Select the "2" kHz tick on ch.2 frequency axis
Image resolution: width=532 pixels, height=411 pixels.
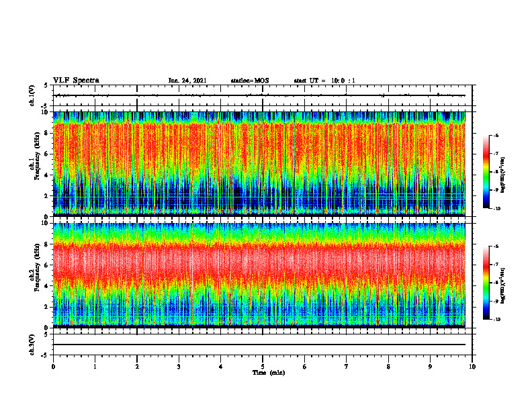(x=46, y=307)
